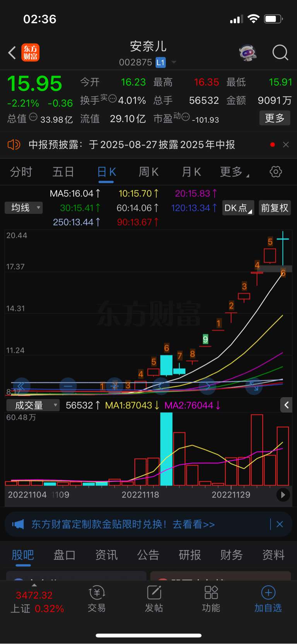This screenshot has height=644, width=297.
Task: Open stock search magnifier
Action: click(x=280, y=53)
